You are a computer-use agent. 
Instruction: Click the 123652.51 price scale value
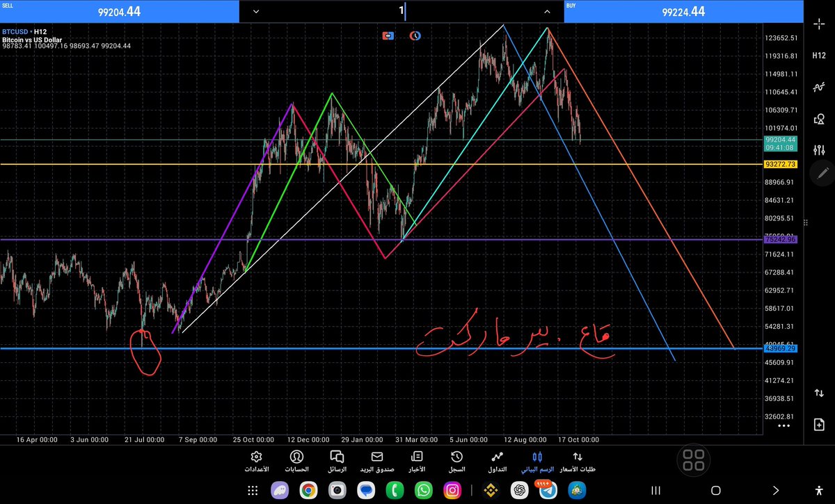point(781,38)
